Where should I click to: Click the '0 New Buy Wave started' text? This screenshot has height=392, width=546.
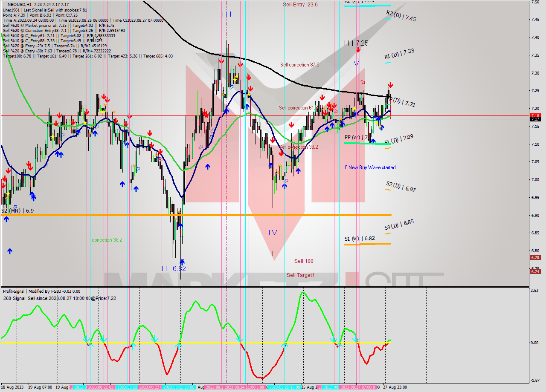(x=370, y=167)
